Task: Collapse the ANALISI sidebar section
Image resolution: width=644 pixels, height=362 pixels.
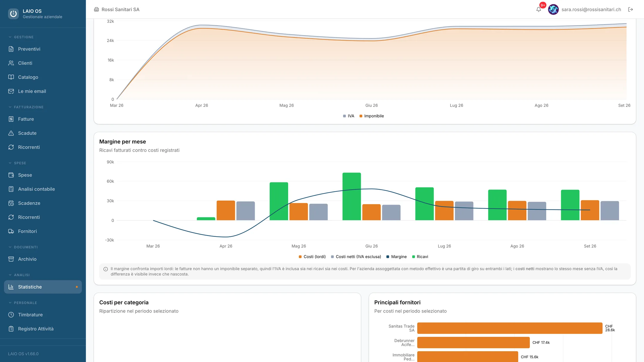Action: pyautogui.click(x=19, y=275)
